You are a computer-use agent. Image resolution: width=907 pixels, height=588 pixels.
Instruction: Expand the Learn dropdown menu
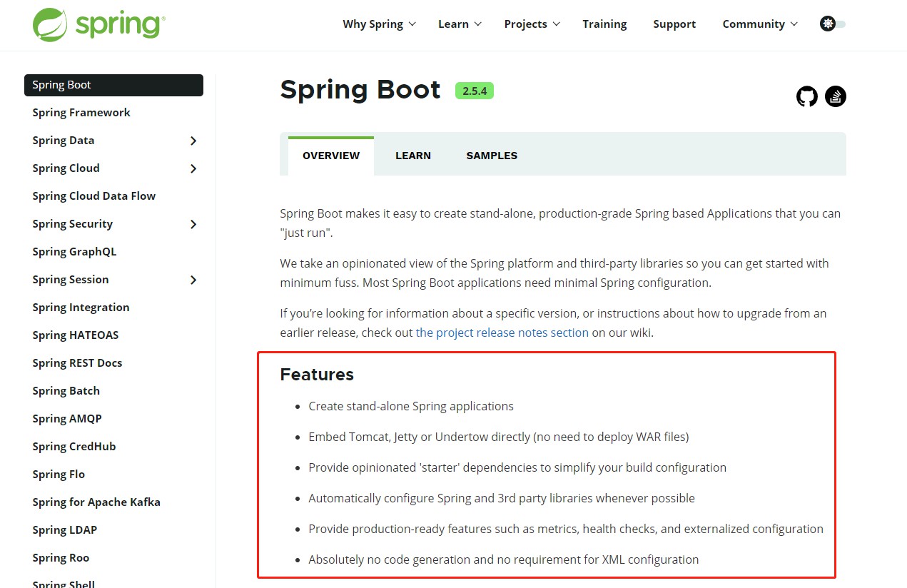(x=460, y=24)
